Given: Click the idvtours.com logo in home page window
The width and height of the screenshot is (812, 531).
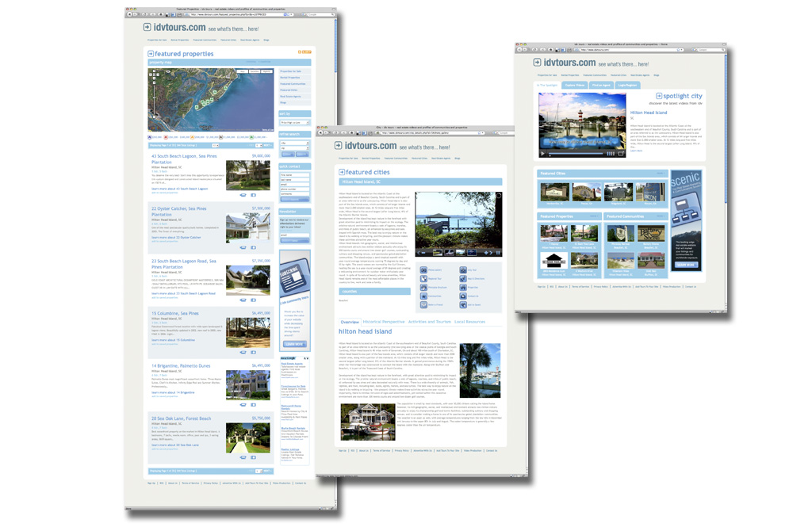Looking at the screenshot, I should tap(565, 63).
